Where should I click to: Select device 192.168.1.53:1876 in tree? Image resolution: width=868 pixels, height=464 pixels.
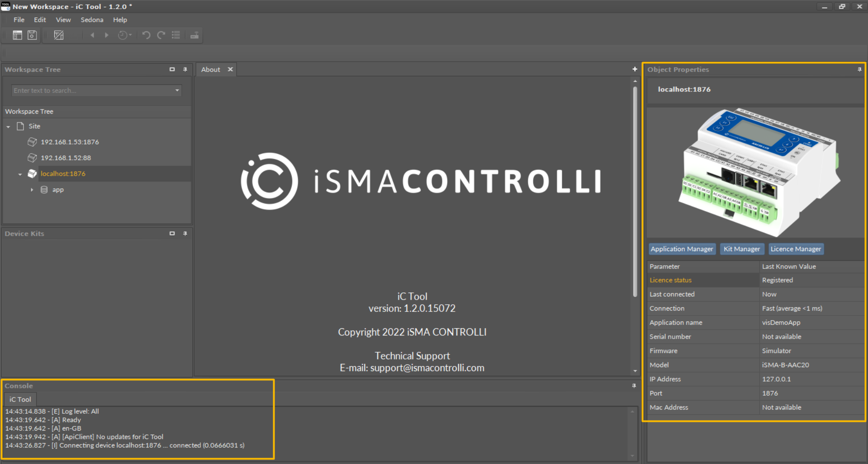70,142
